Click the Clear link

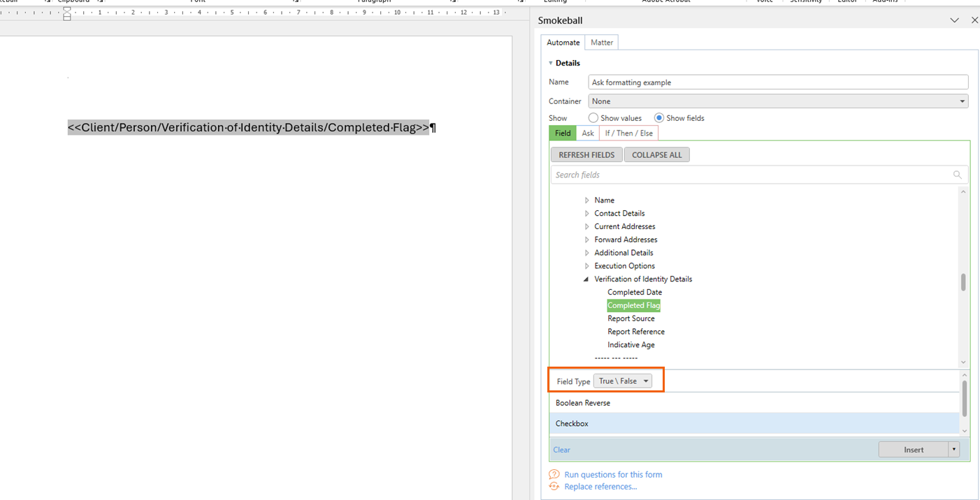coord(561,450)
